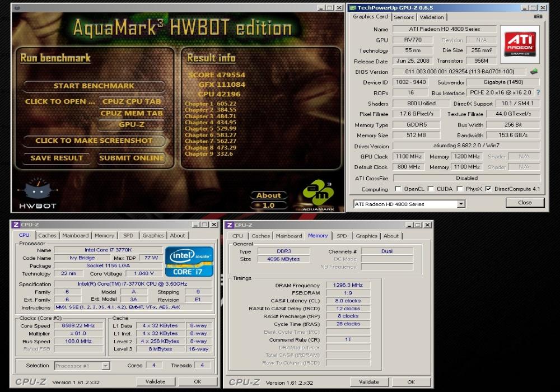Image resolution: width=560 pixels, height=392 pixels.
Task: Switch to the GPU-Z Sensors tab
Action: pos(404,17)
